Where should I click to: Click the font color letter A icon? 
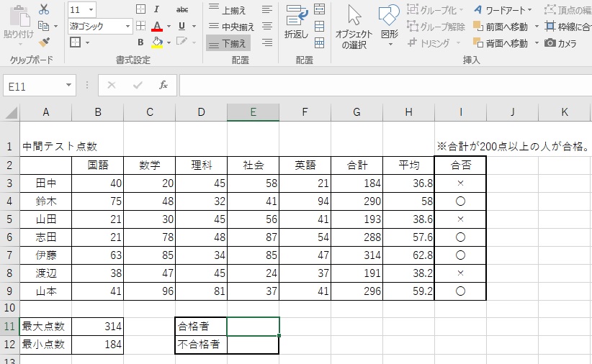tap(157, 26)
